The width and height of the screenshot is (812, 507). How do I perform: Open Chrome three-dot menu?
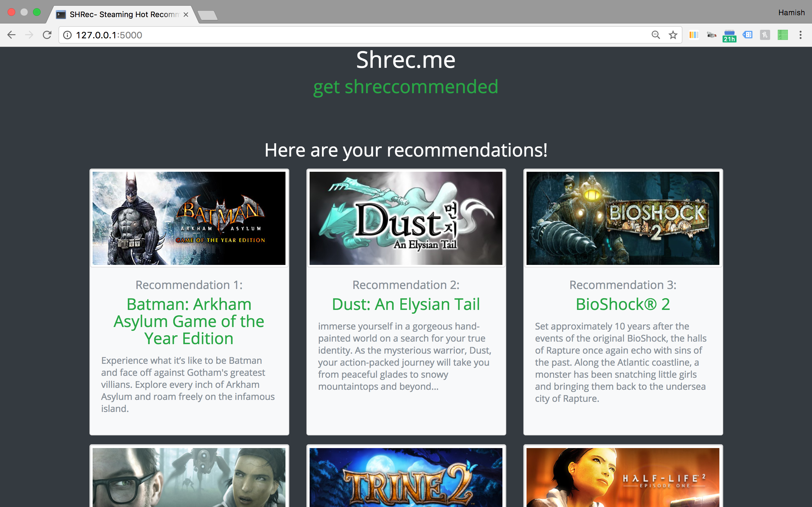(800, 35)
